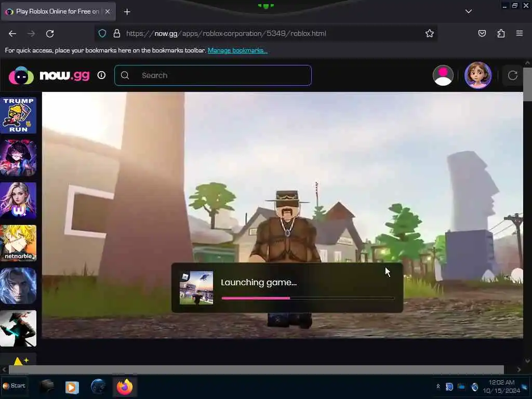
Task: Click the browser forward arrow
Action: pyautogui.click(x=31, y=34)
